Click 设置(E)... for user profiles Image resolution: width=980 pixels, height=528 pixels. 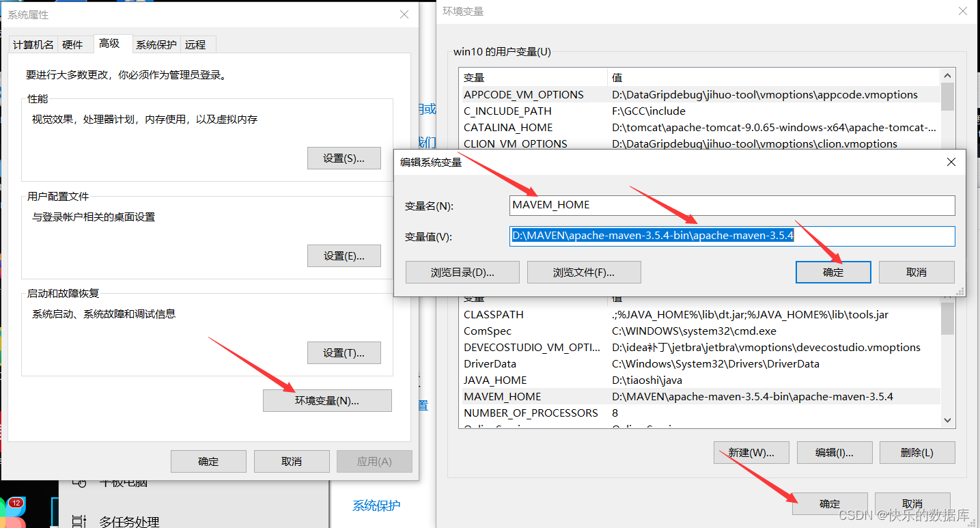tap(344, 255)
